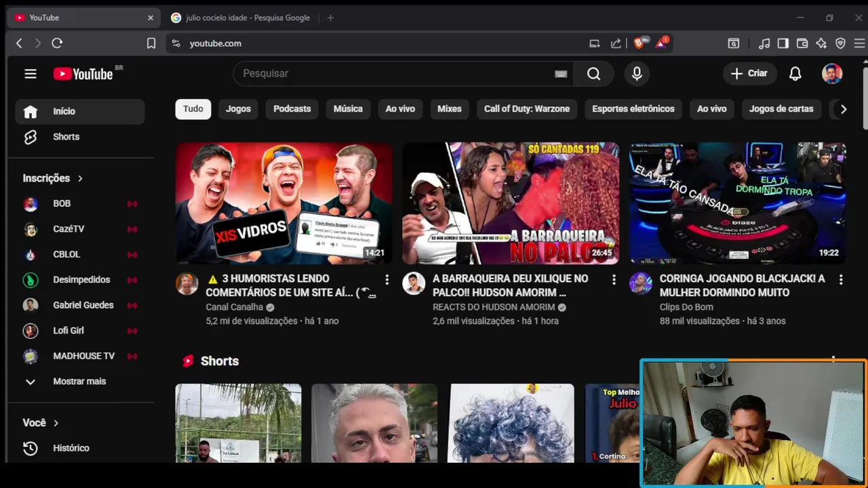Open Reacts do Hudson Amorim channel avatar
This screenshot has height=488, width=868.
pyautogui.click(x=414, y=283)
